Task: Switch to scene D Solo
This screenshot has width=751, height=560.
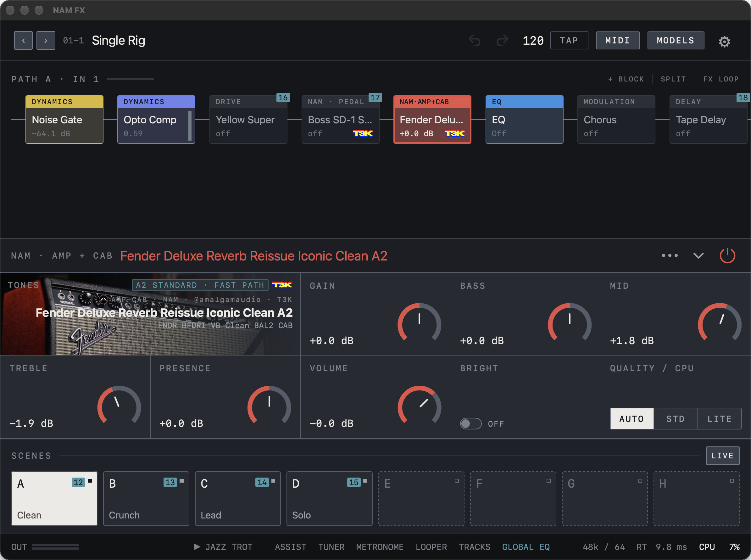Action: click(329, 499)
